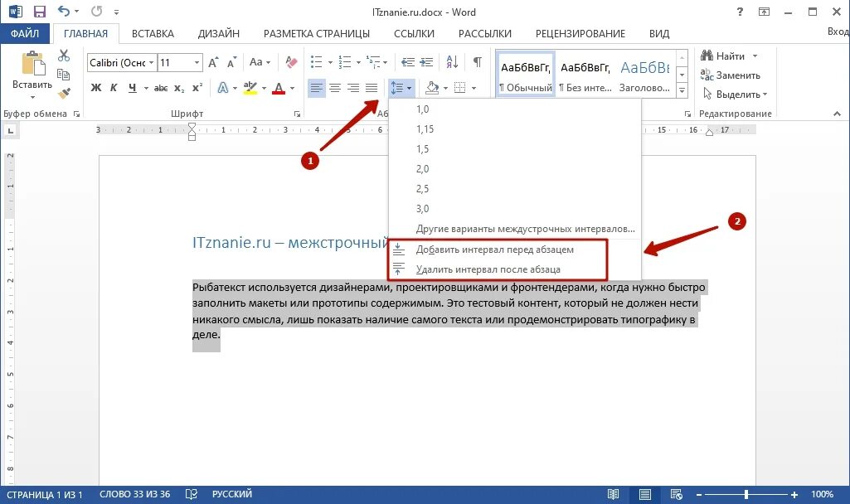Click the Найти find button
This screenshot has height=504, width=850.
729,56
